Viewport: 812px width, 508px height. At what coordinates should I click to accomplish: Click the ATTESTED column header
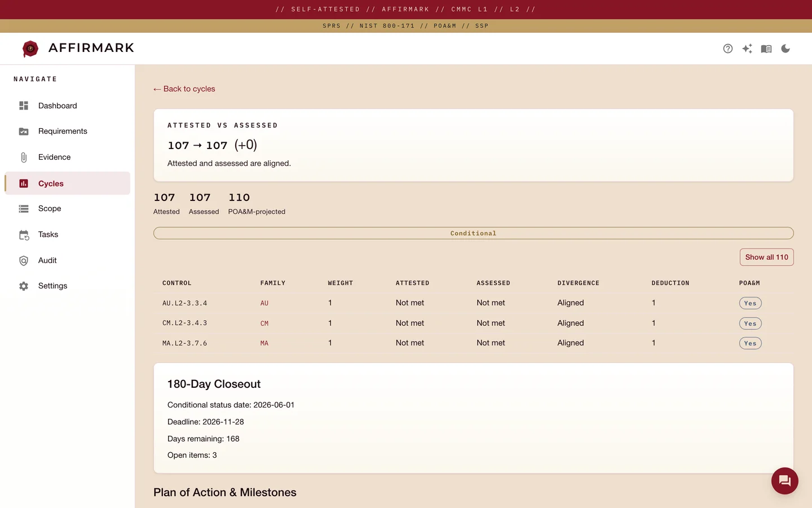[x=412, y=283]
